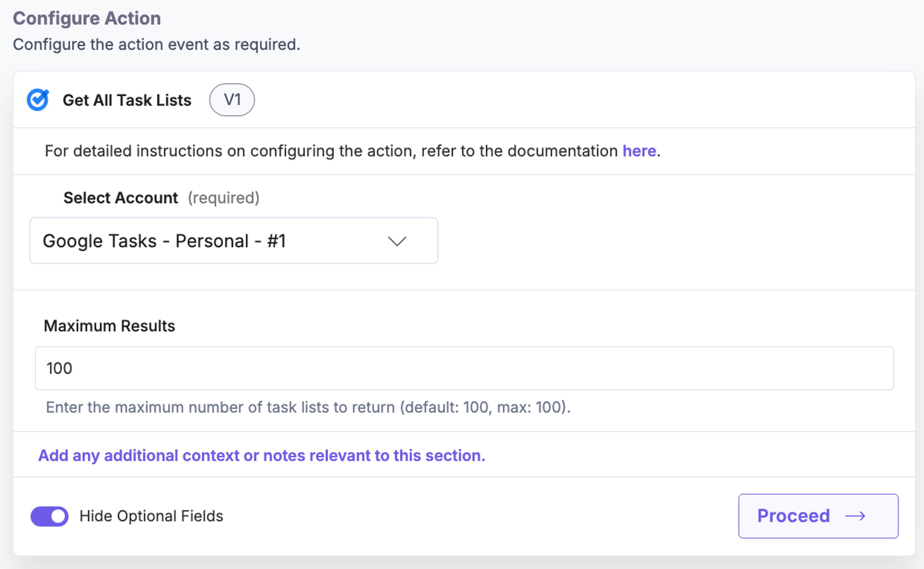Focus the Maximum Results input field

pos(464,368)
